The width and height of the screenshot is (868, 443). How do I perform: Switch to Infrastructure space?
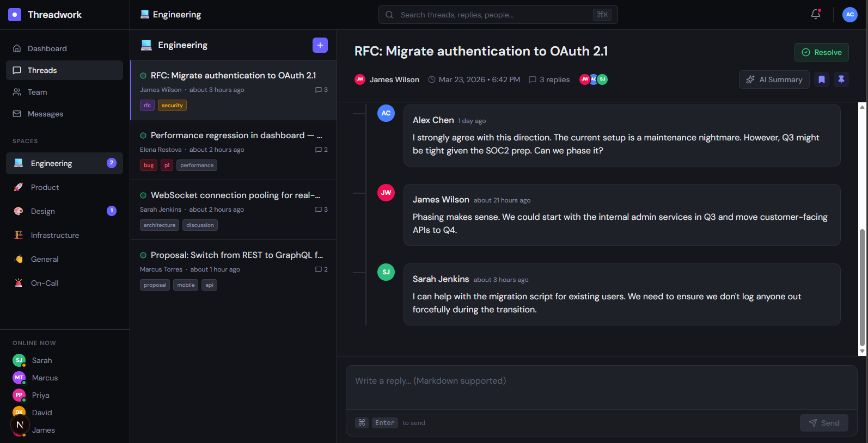55,235
